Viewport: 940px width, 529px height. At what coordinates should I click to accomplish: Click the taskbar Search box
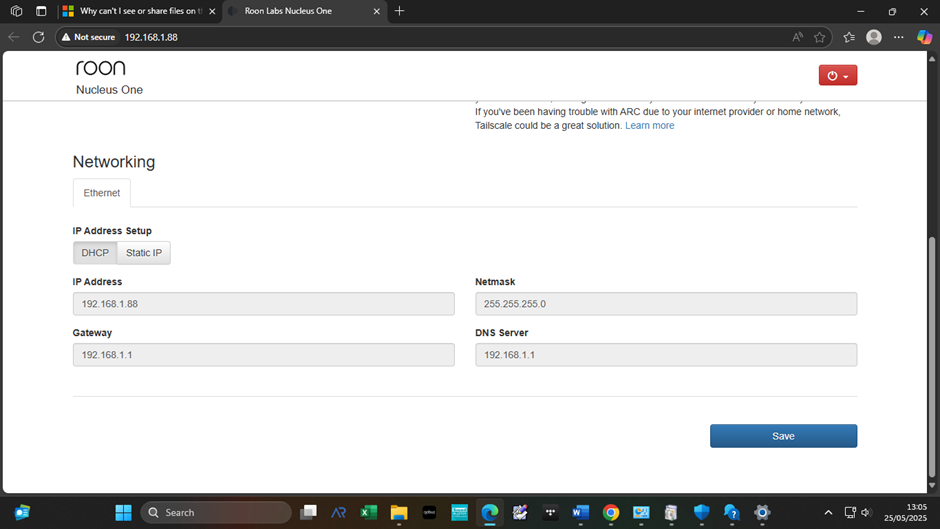(x=216, y=513)
